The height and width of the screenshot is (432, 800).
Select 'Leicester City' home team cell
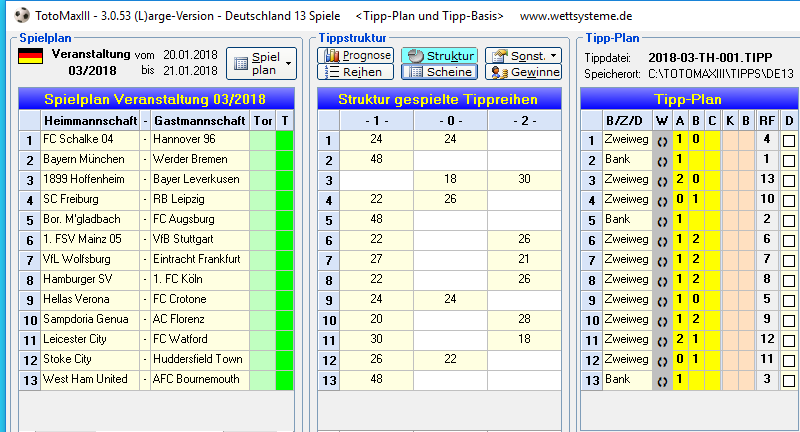click(90, 340)
